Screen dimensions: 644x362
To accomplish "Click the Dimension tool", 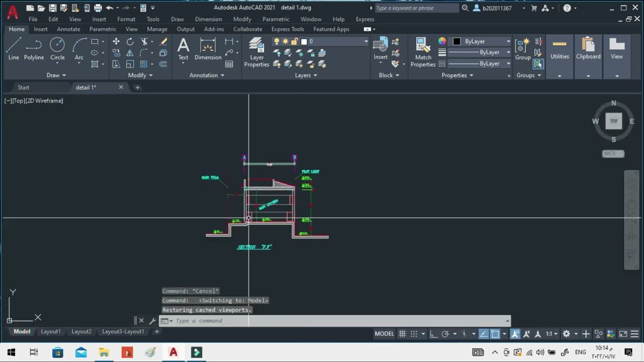I will click(x=208, y=49).
